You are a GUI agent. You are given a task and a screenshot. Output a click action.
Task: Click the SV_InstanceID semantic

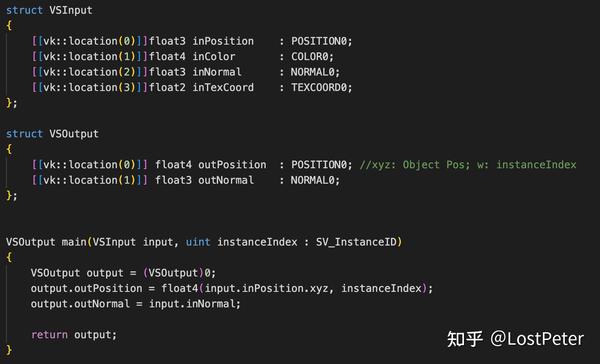356,242
